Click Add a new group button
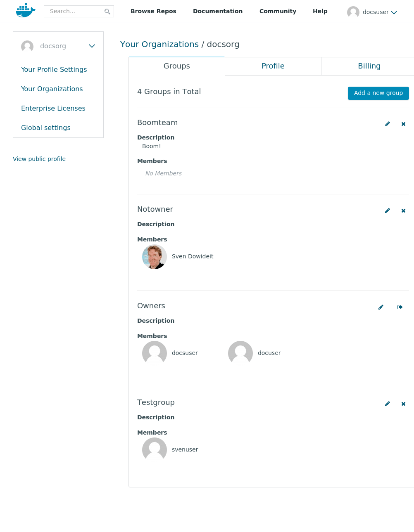The width and height of the screenshot is (414, 532). (378, 93)
